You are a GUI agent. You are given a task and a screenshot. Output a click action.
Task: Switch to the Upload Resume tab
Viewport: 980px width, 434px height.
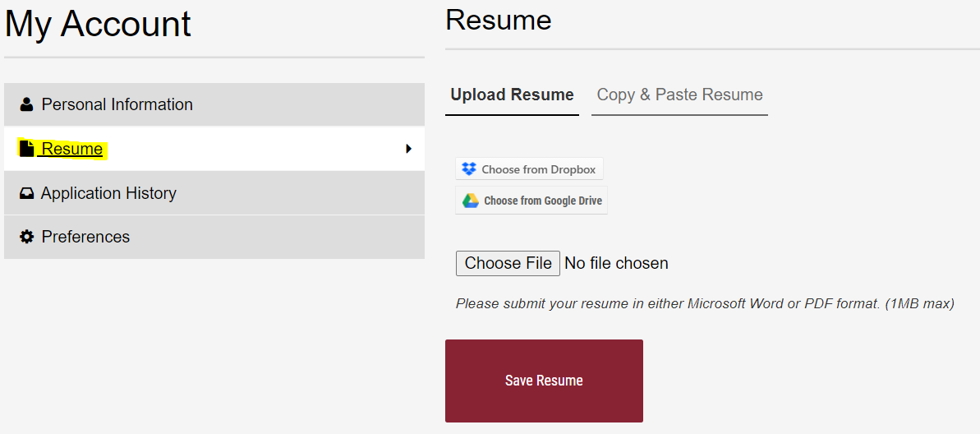click(512, 95)
